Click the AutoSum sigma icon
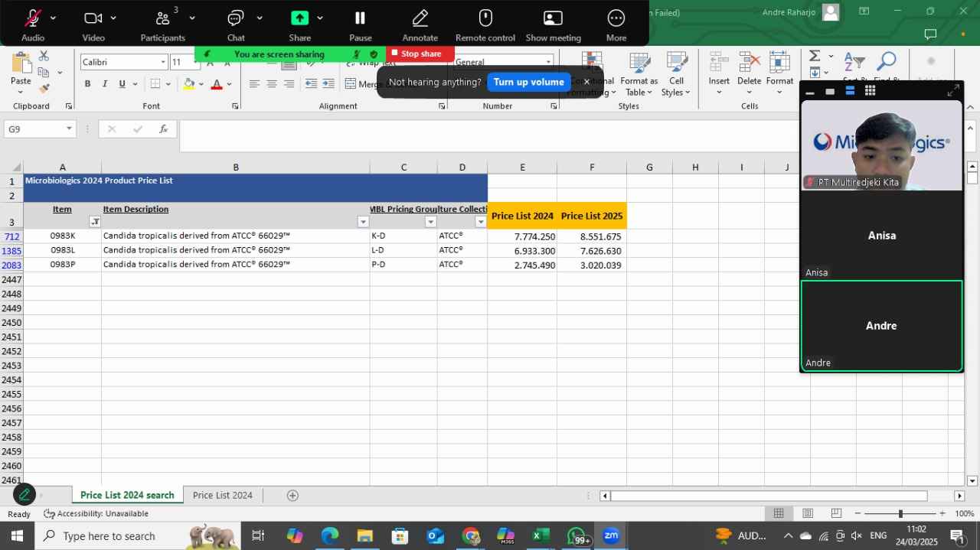This screenshot has height=550, width=980. pos(815,56)
